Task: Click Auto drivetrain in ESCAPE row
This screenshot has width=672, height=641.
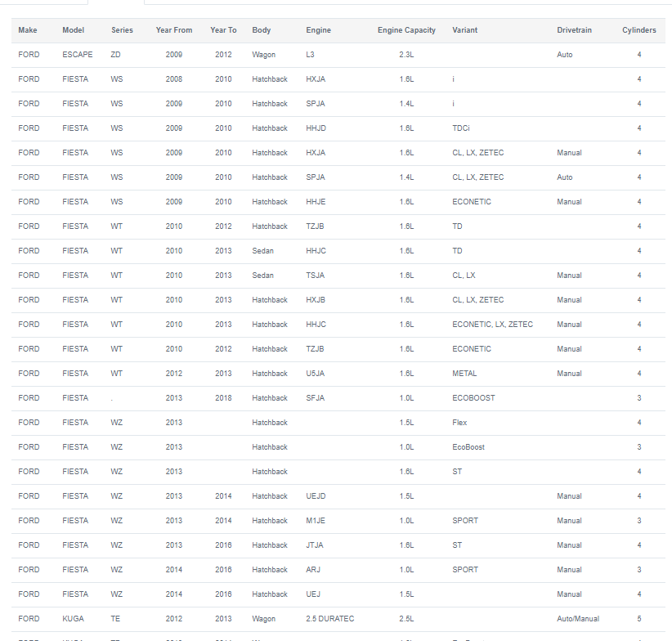Action: [564, 55]
